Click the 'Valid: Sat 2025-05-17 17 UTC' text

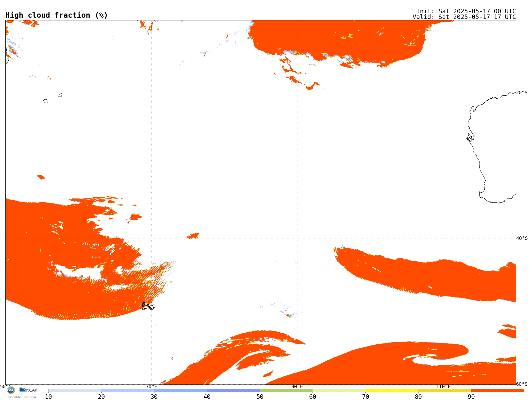point(464,17)
